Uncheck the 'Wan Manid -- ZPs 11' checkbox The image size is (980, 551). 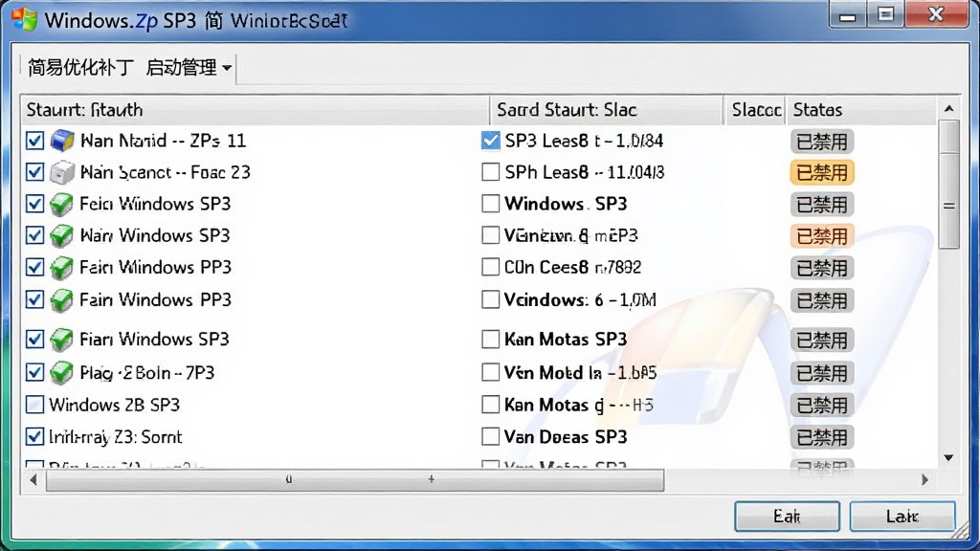point(35,141)
